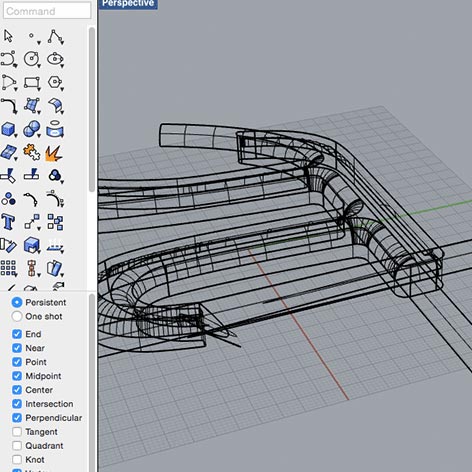Create a solid Box
The width and height of the screenshot is (472, 472).
[x=9, y=129]
